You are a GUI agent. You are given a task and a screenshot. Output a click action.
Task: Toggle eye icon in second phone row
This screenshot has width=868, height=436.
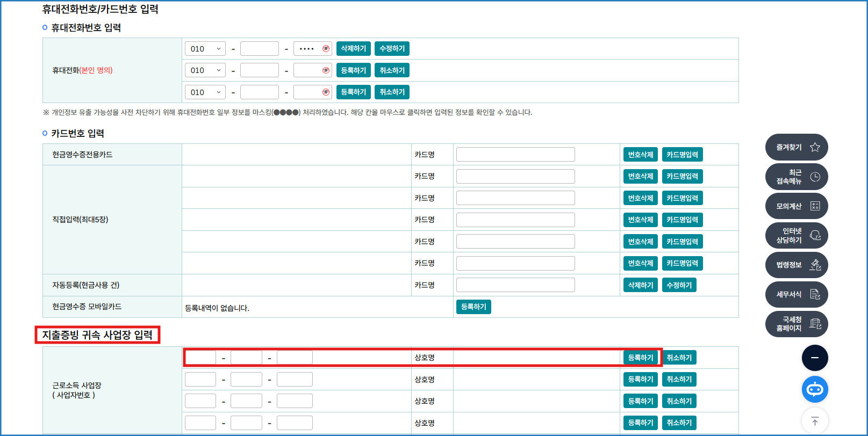[326, 70]
